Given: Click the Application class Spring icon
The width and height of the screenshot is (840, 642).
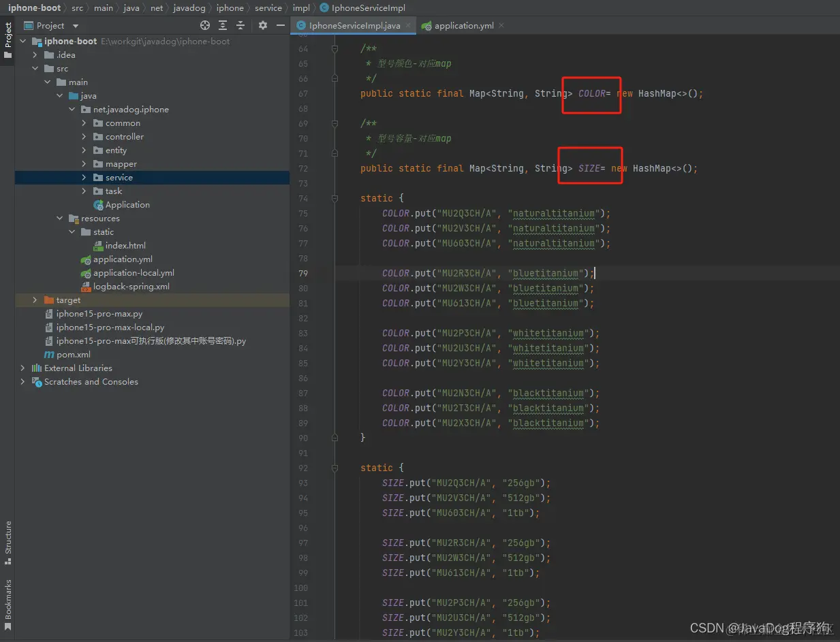Looking at the screenshot, I should [98, 205].
